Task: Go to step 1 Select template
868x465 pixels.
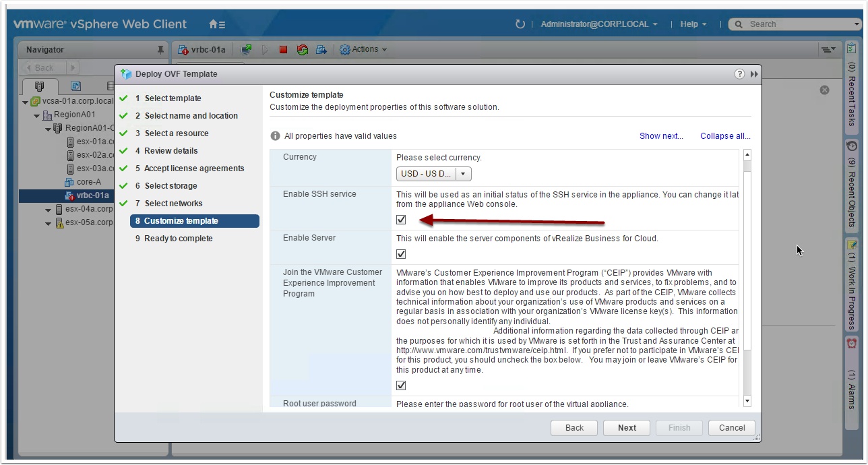Action: (168, 98)
